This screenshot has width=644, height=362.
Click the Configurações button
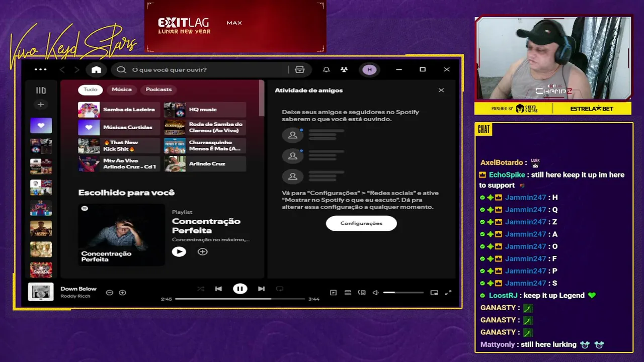(x=361, y=223)
